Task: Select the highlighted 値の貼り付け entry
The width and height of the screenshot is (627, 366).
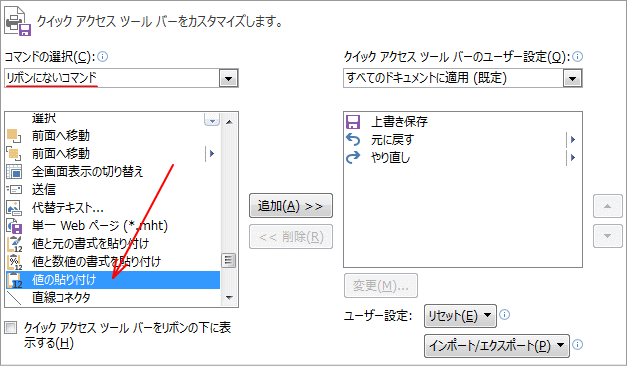Action: pos(113,280)
